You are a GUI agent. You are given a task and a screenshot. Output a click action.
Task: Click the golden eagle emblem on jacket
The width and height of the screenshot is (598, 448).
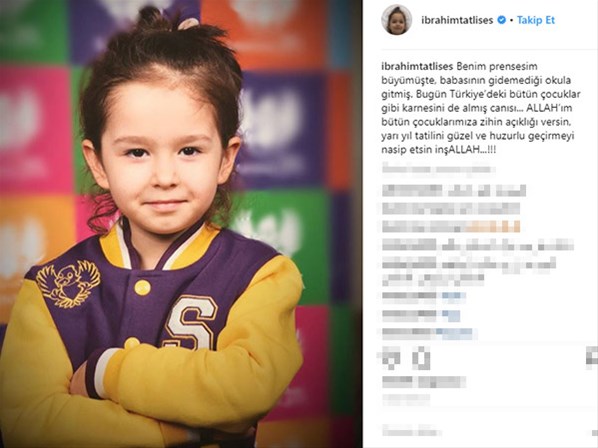tap(68, 284)
